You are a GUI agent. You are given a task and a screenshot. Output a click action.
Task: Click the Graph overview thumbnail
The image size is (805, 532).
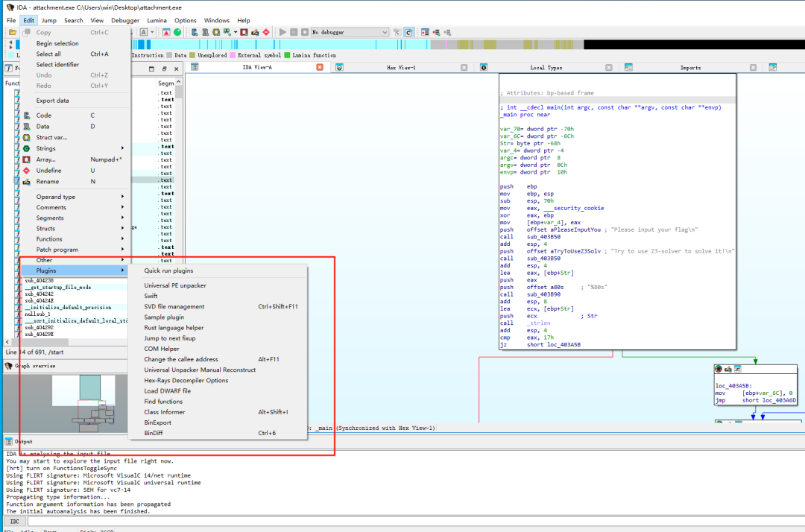pyautogui.click(x=65, y=403)
